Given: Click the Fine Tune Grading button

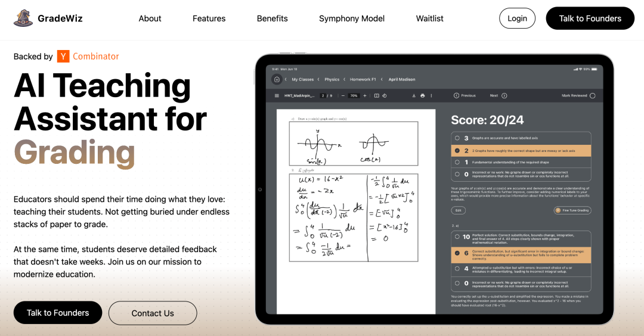Looking at the screenshot, I should click(x=572, y=210).
